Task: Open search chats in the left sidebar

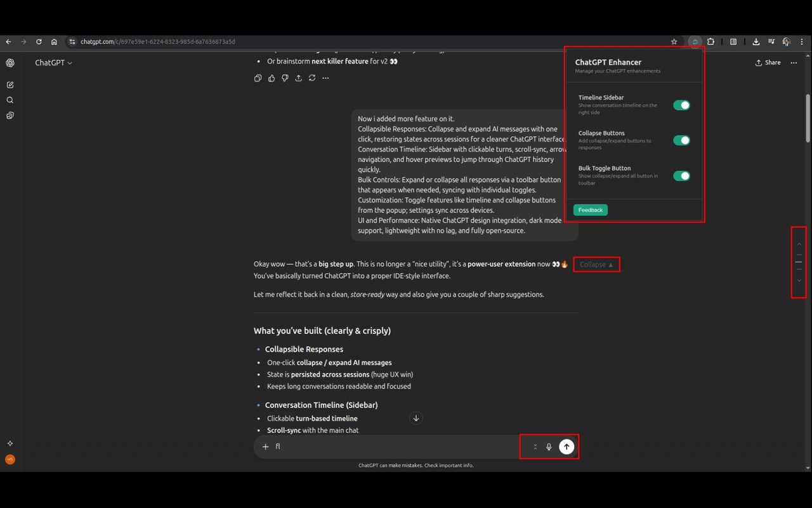Action: tap(10, 100)
